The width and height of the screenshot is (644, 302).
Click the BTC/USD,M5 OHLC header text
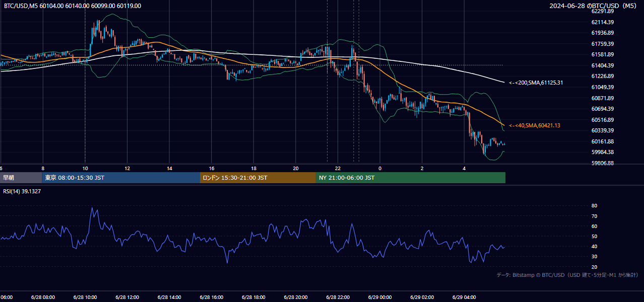73,6
